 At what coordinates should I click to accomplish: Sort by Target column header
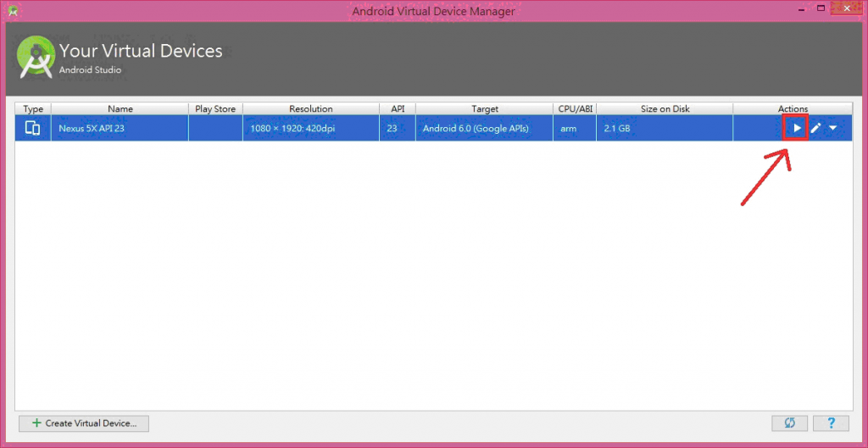tap(484, 109)
